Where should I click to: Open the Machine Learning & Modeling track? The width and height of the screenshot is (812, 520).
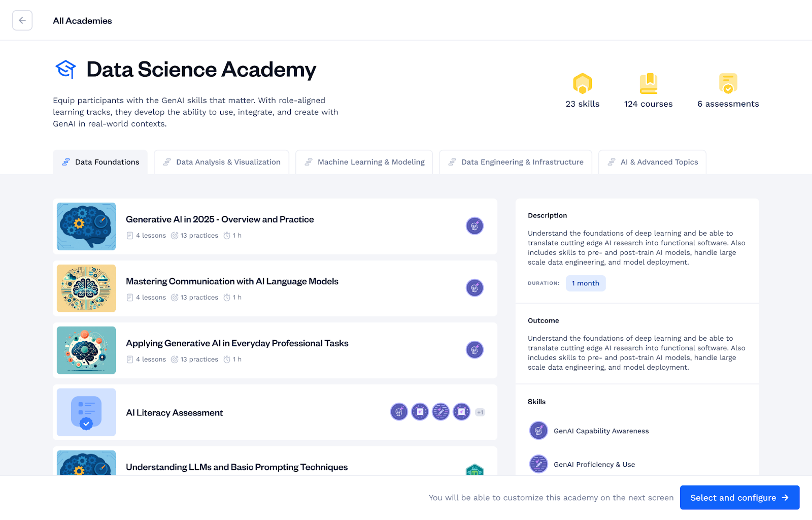(364, 161)
